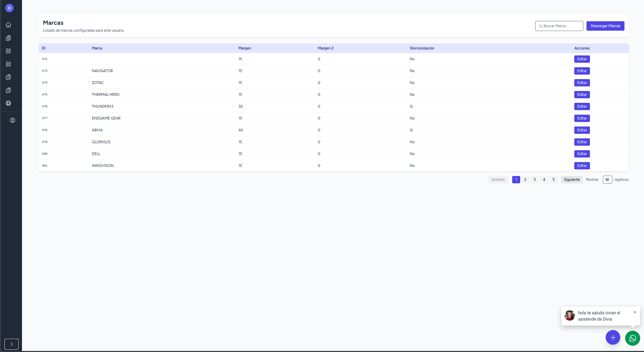Open the documents clipboard icon below Home
The image size is (644, 352).
(8, 38)
